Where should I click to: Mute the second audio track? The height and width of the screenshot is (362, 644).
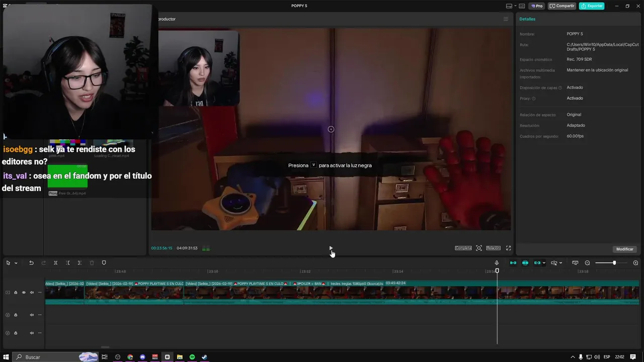tap(32, 333)
